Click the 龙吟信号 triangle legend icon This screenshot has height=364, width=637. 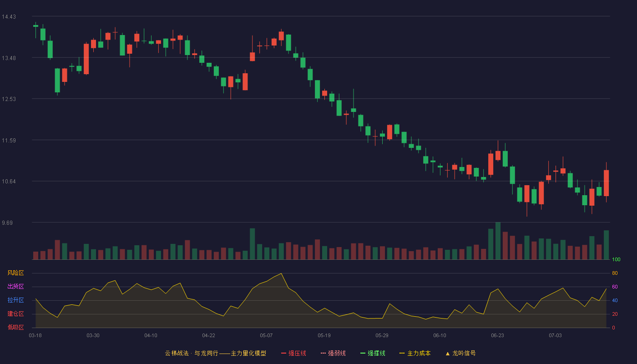[x=448, y=354]
